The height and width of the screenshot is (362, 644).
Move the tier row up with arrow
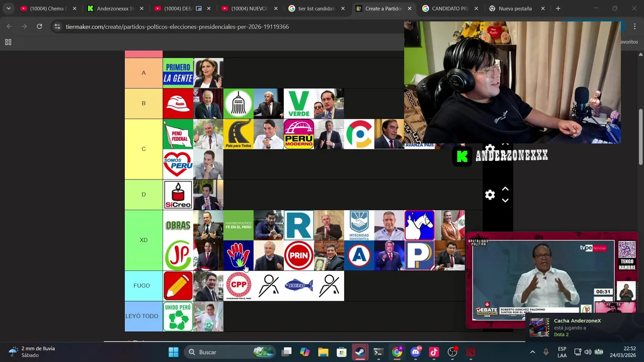pyautogui.click(x=505, y=189)
